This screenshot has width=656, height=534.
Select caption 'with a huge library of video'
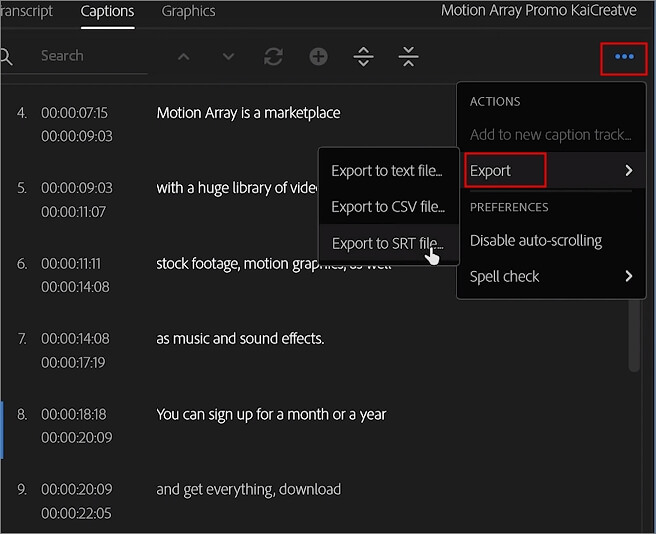237,188
